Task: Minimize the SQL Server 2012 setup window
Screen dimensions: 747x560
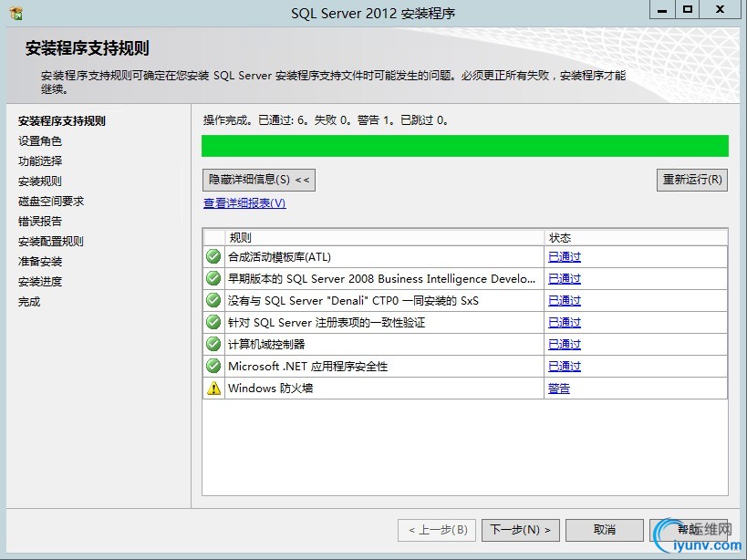Action: click(662, 10)
